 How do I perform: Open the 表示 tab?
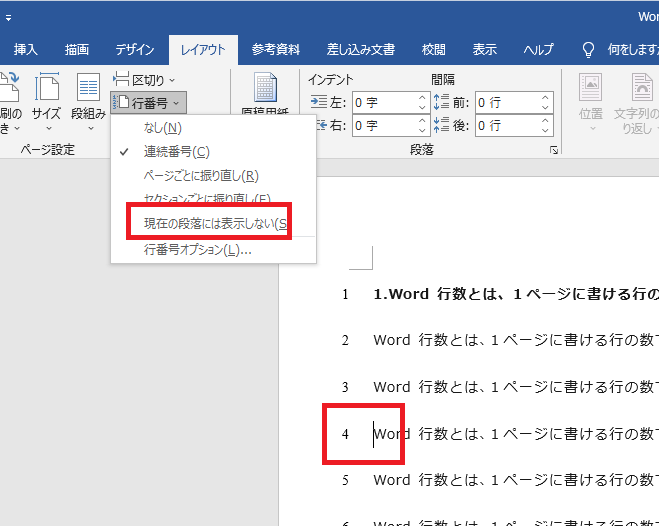pyautogui.click(x=484, y=50)
